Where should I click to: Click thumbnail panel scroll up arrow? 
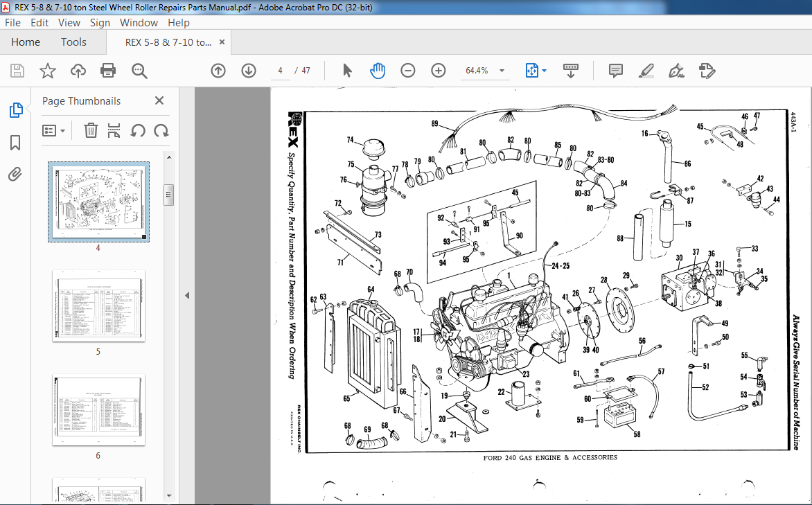tap(169, 157)
